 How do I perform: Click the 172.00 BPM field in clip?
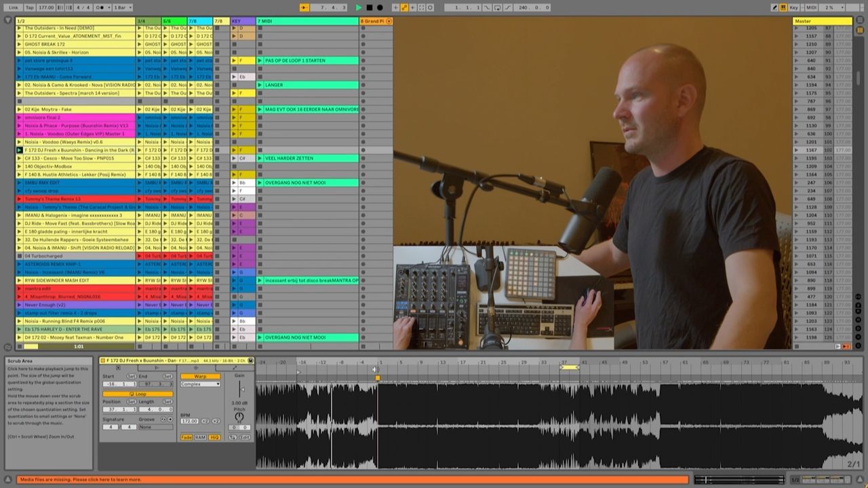pyautogui.click(x=189, y=421)
